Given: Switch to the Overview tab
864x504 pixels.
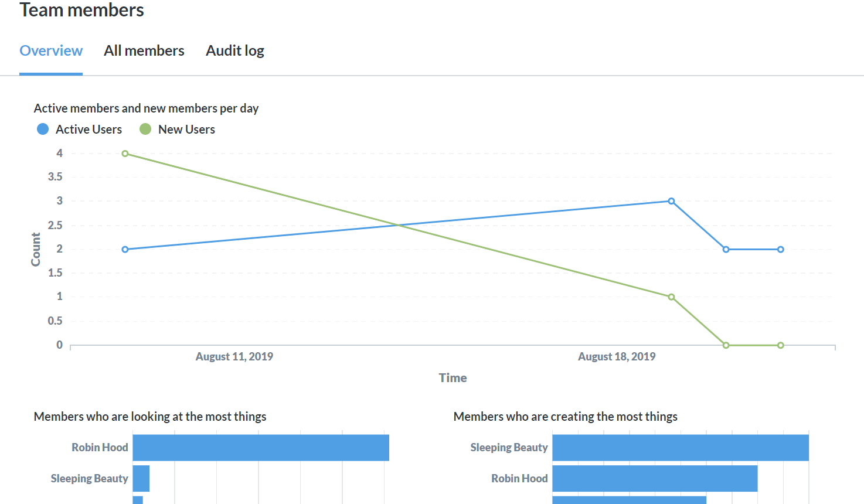Looking at the screenshot, I should (x=51, y=51).
